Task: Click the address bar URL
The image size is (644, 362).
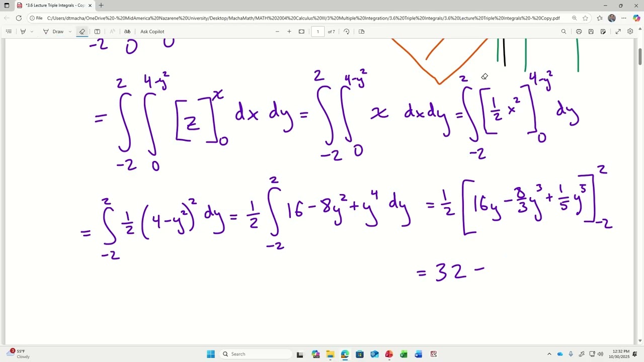Action: pyautogui.click(x=303, y=18)
